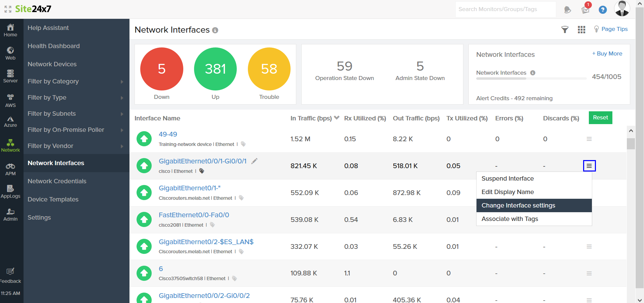Viewport: 644px width, 303px height.
Task: Open notifications with red badge
Action: click(x=585, y=9)
